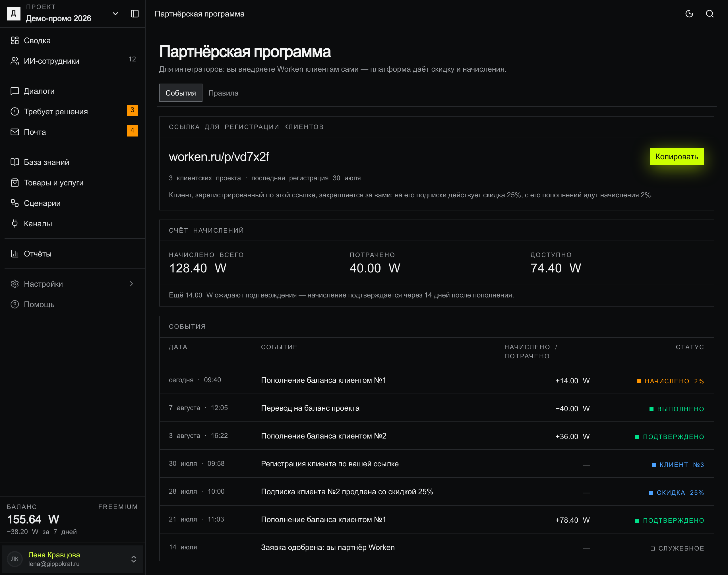Click the Каналы plug icon
This screenshot has width=728, height=575.
(x=15, y=224)
